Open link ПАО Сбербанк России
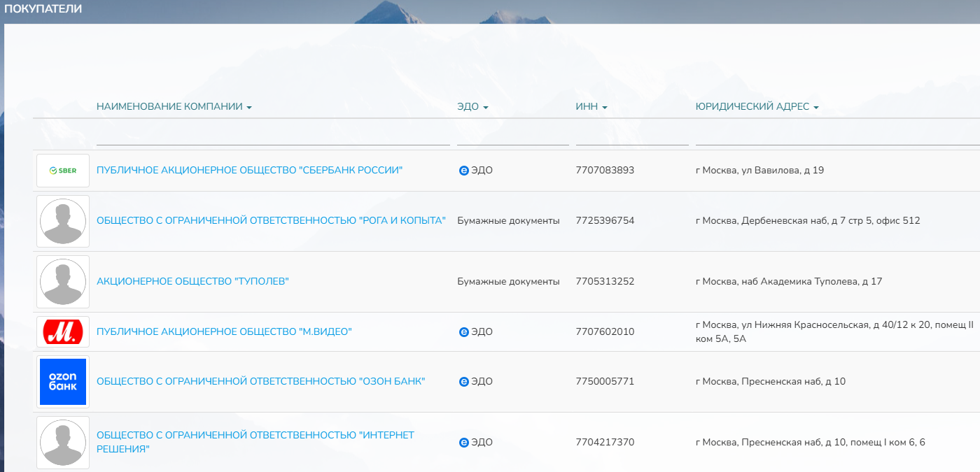The height and width of the screenshot is (472, 980). click(x=250, y=170)
